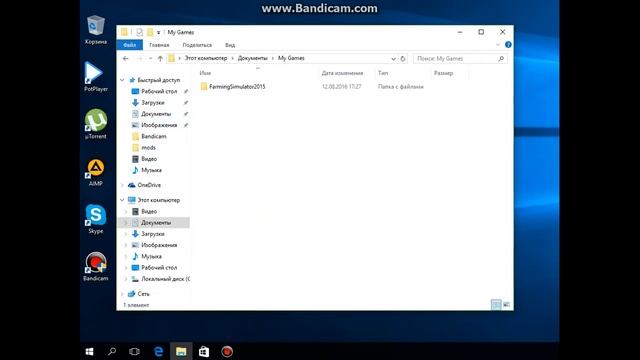This screenshot has height=360, width=640.
Task: Expand the address bar history dropdown
Action: 393,59
